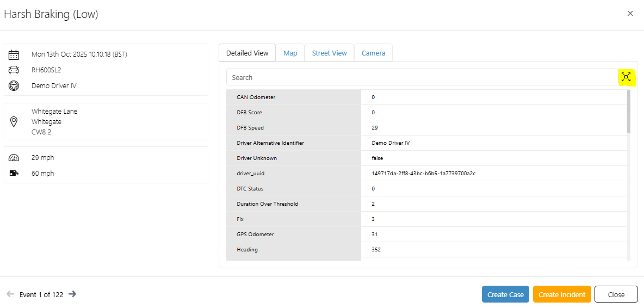The image size is (644, 308).
Task: Click the speed limit truck icon beside 60 mph
Action: pyautogui.click(x=14, y=174)
